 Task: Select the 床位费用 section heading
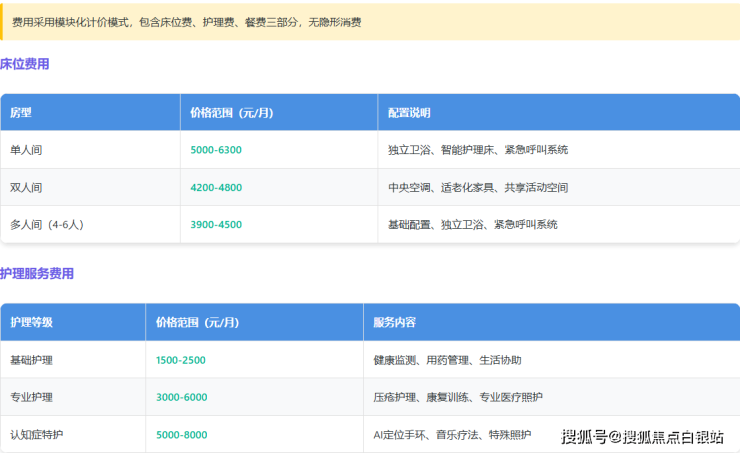(x=25, y=64)
